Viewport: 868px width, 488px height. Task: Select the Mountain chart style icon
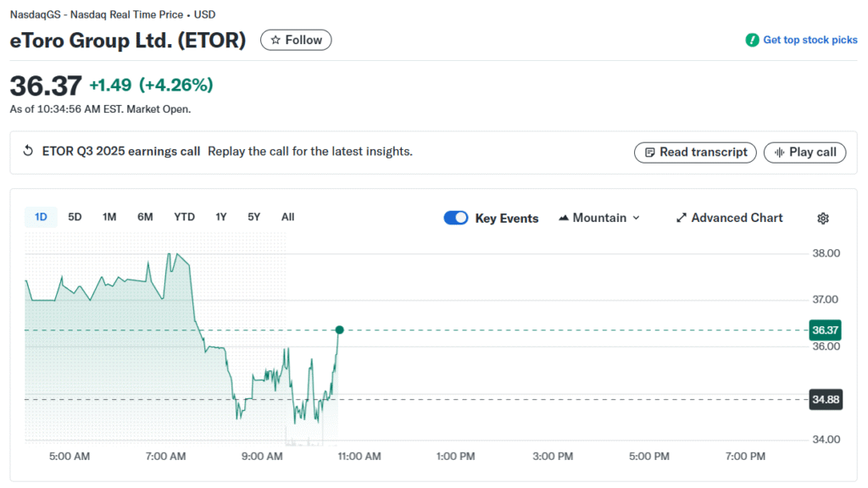point(563,217)
